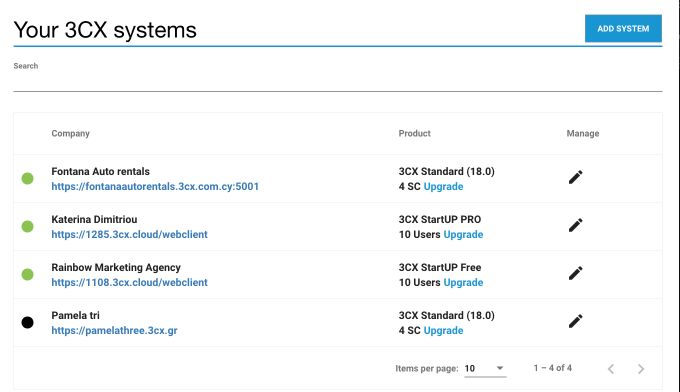680x392 pixels.
Task: Click Upgrade for Fontana Auto rentals
Action: tap(443, 186)
